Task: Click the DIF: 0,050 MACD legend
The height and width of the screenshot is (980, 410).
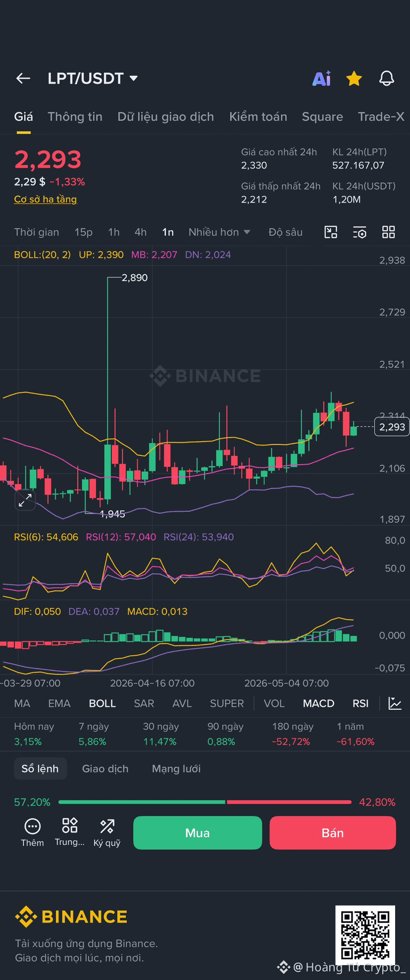Action: pyautogui.click(x=37, y=611)
